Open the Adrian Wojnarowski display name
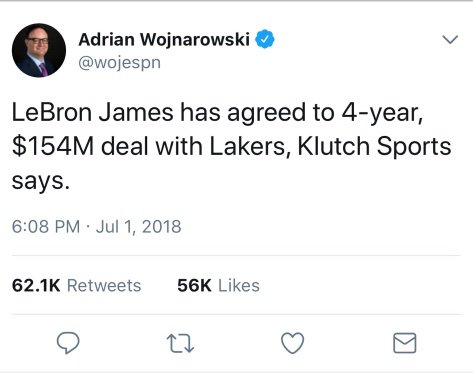Screen dimensions: 473x373 click(164, 39)
